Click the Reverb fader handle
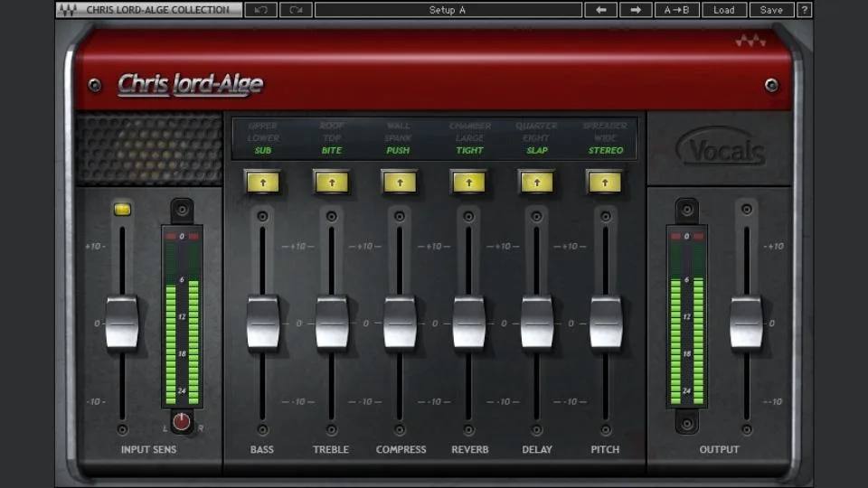This screenshot has height=488, width=868. [x=469, y=324]
